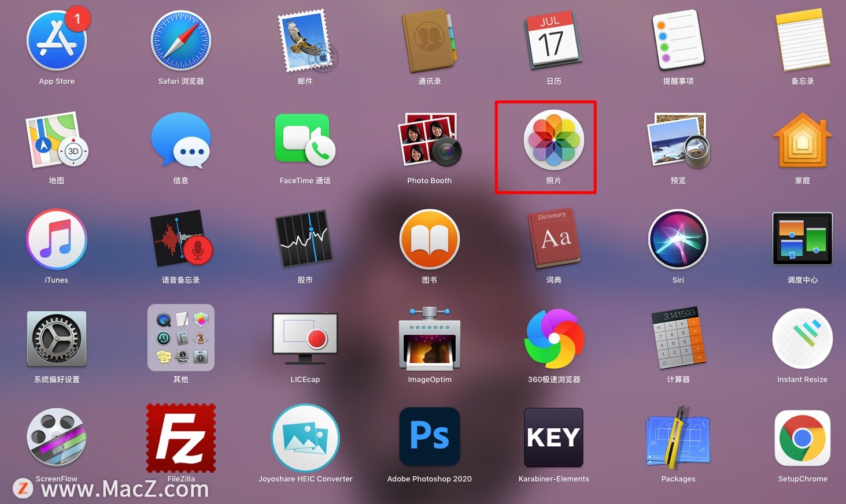
Task: Open Photo Booth
Action: (430, 140)
